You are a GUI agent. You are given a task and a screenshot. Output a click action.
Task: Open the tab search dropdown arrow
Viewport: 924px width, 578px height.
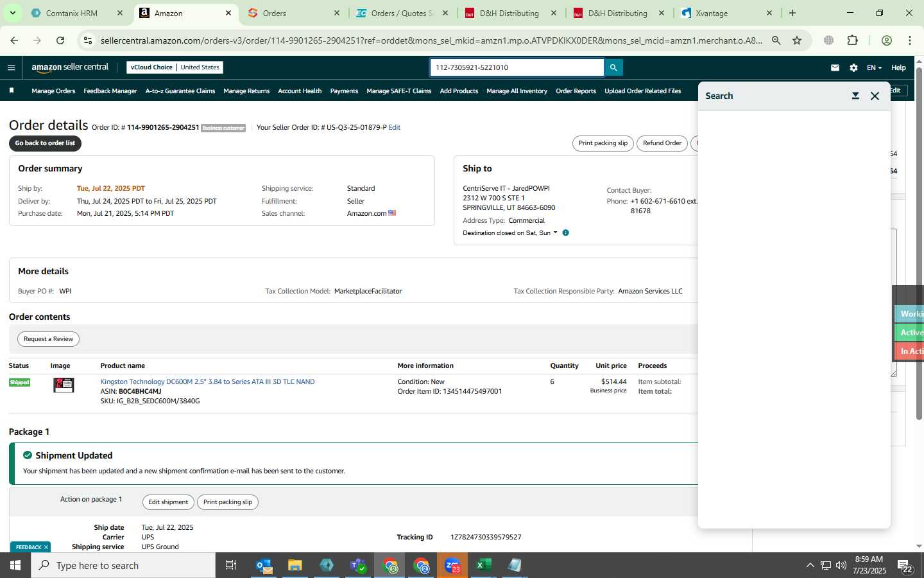click(x=12, y=13)
